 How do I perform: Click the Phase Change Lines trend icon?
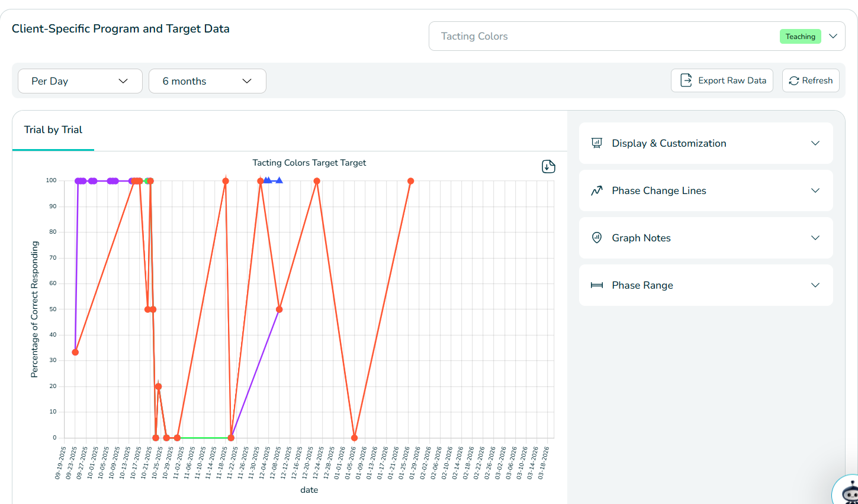pos(597,190)
